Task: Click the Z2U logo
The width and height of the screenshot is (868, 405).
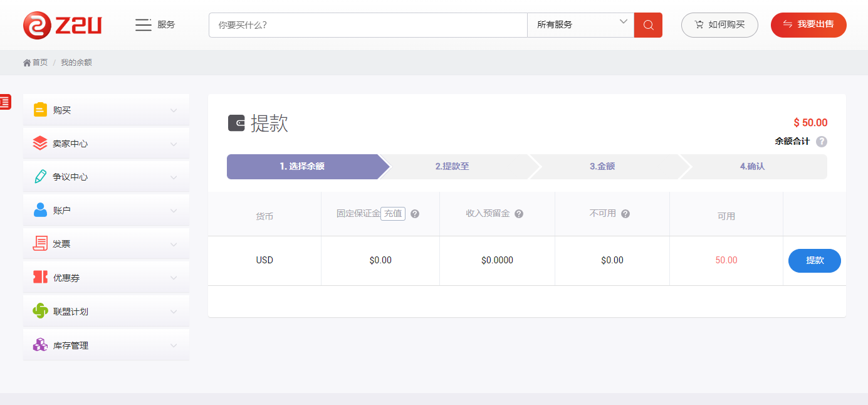Action: (62, 25)
